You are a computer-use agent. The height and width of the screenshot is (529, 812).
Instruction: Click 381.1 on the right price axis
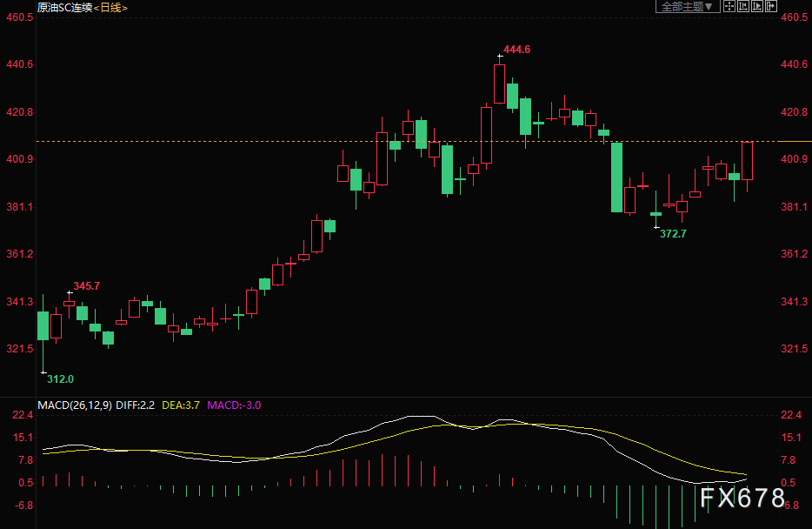pos(795,207)
